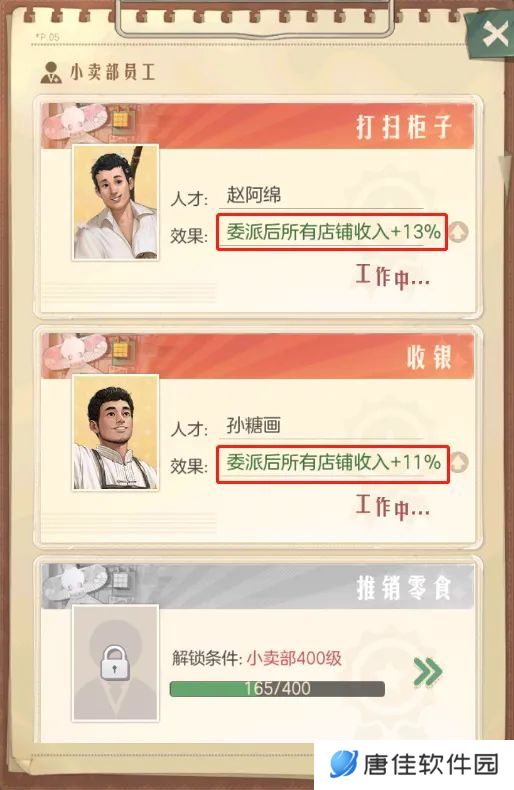
Task: Tap the padlock icon on locked staff slot
Action: point(115,664)
